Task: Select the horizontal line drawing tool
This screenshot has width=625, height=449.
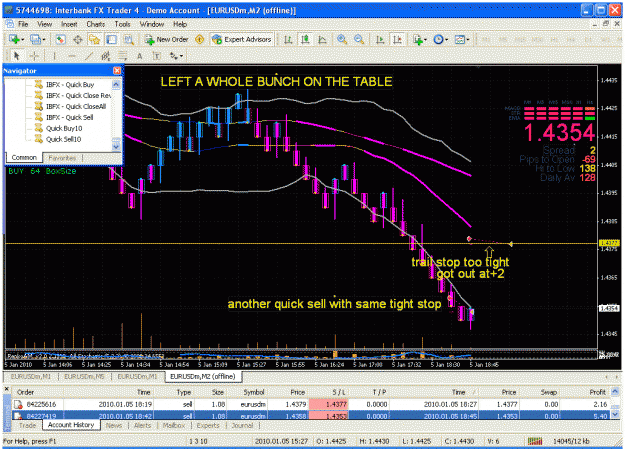Action: click(x=72, y=56)
